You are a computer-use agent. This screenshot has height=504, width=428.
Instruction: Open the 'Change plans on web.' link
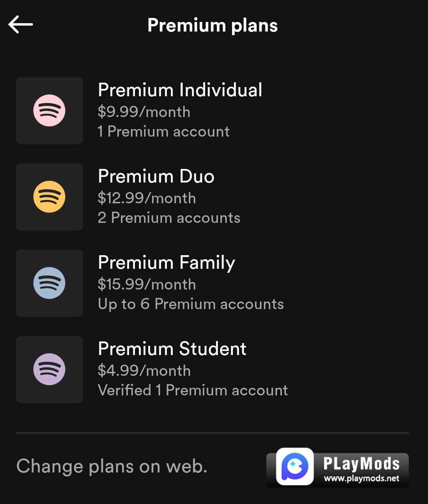tap(112, 466)
